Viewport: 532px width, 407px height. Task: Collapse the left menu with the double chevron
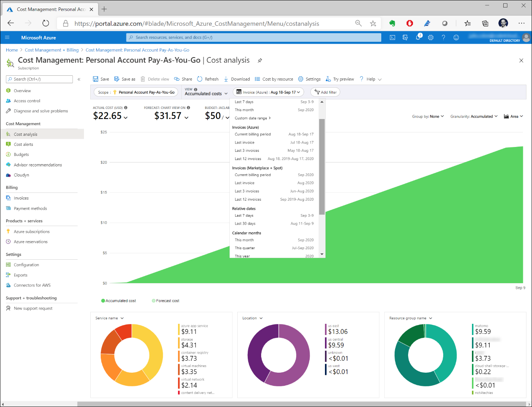(x=79, y=79)
